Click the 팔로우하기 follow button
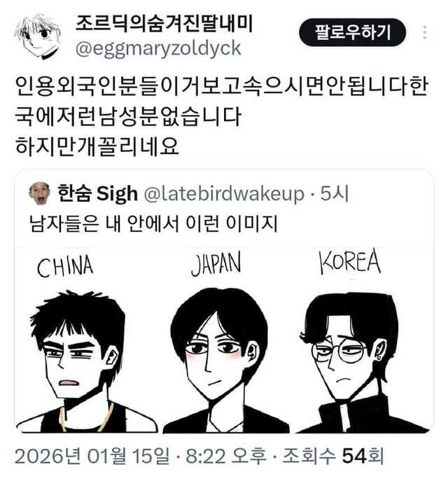 tap(352, 32)
